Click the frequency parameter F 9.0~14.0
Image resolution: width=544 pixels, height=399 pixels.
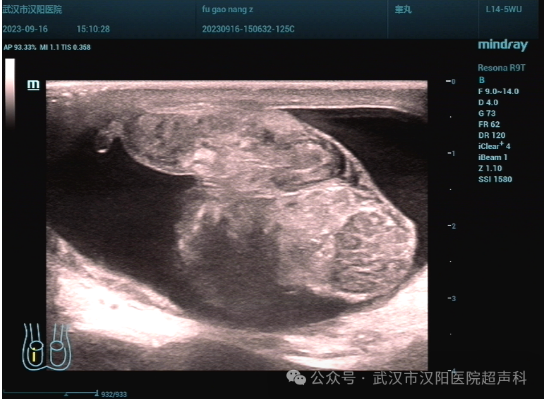[499, 91]
